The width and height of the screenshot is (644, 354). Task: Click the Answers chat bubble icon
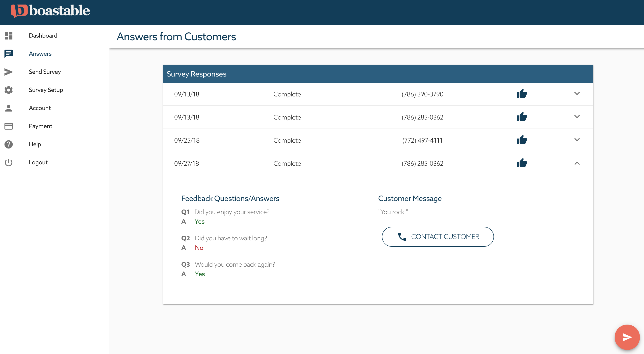pos(9,54)
